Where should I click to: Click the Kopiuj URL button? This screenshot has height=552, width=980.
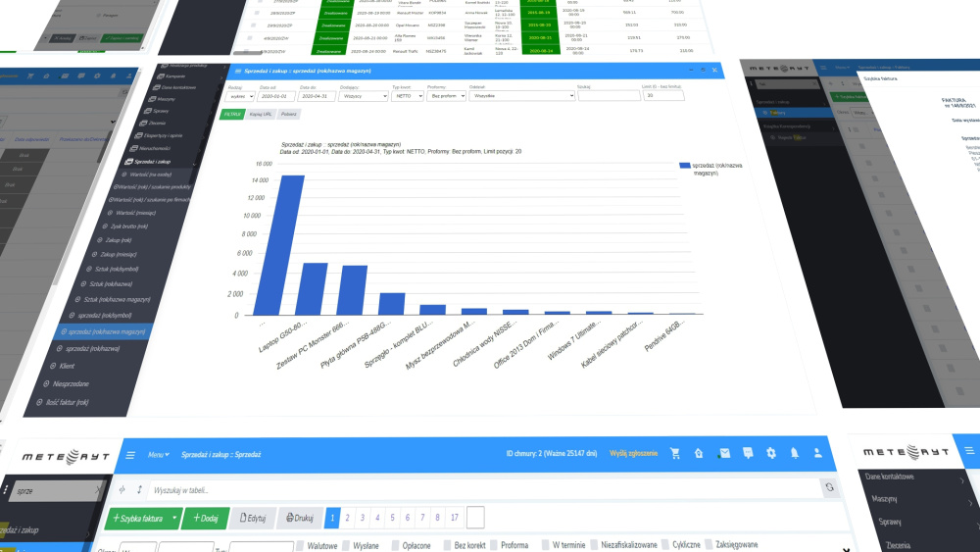(x=261, y=115)
